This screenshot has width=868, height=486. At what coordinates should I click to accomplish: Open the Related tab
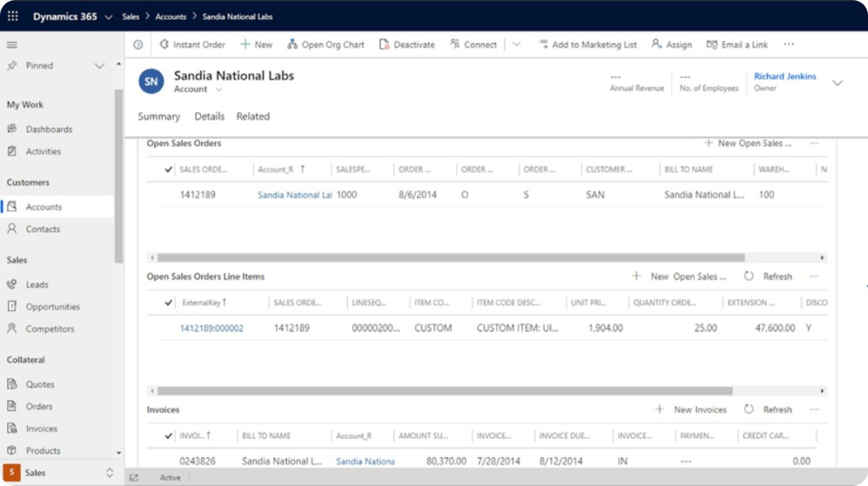pyautogui.click(x=253, y=116)
